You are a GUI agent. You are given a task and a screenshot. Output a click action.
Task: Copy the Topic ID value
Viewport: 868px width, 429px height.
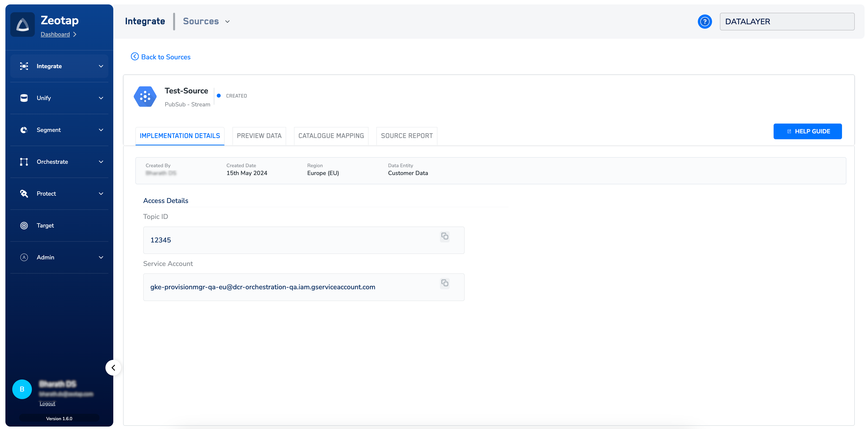pos(445,236)
